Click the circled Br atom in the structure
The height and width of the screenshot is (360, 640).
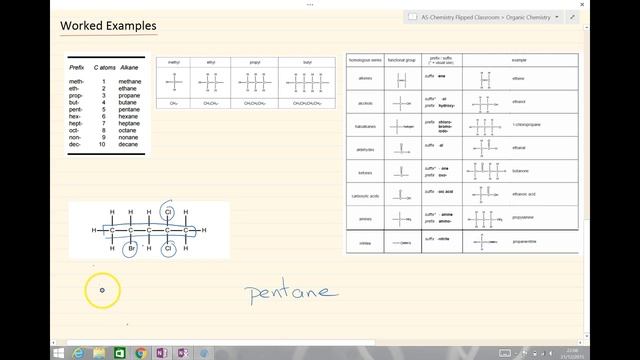point(131,249)
